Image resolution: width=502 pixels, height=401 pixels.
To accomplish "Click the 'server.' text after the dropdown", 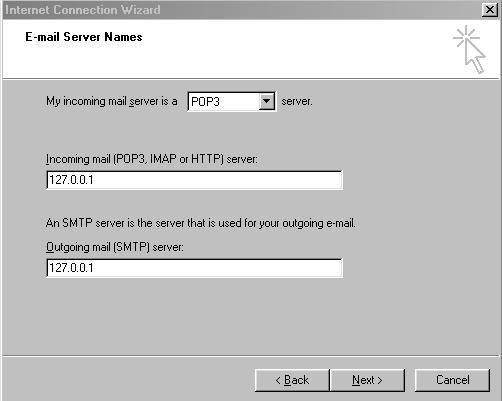I will [x=297, y=101].
